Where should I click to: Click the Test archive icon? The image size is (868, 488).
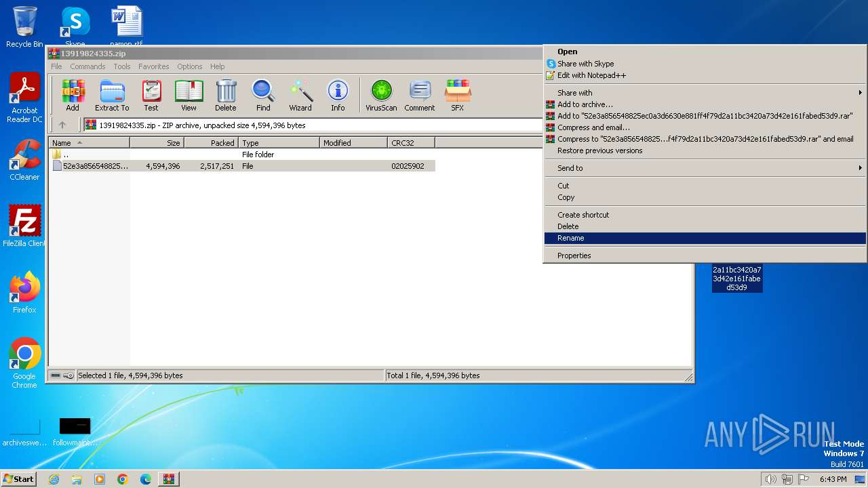pos(151,95)
